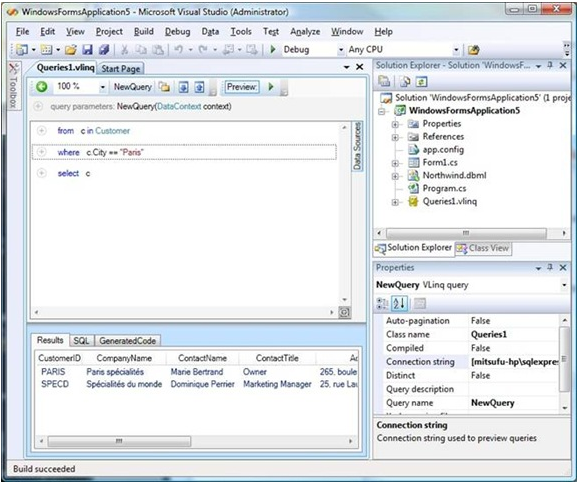Open the Debug configuration dropdown
The image size is (580, 485).
click(x=340, y=50)
